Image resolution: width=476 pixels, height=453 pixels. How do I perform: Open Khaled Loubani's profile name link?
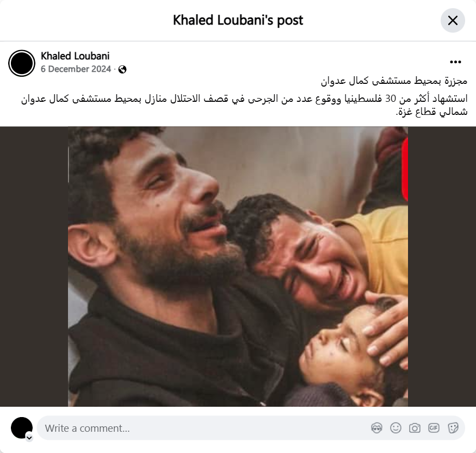(x=75, y=56)
